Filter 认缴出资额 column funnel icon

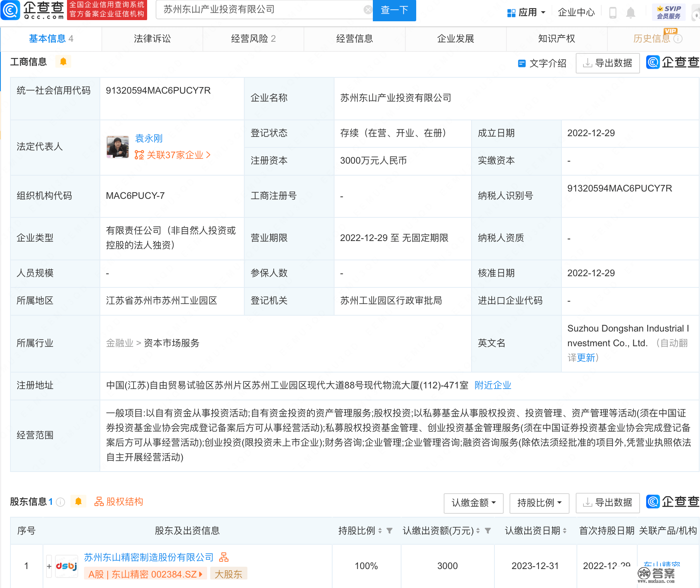(488, 531)
